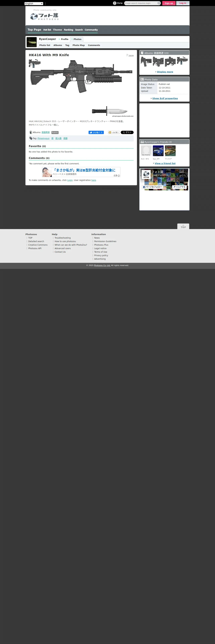This screenshot has width=215, height=644.
Task: Open friend ろど☆すた's no-photo avatar
Action: [x=146, y=151]
